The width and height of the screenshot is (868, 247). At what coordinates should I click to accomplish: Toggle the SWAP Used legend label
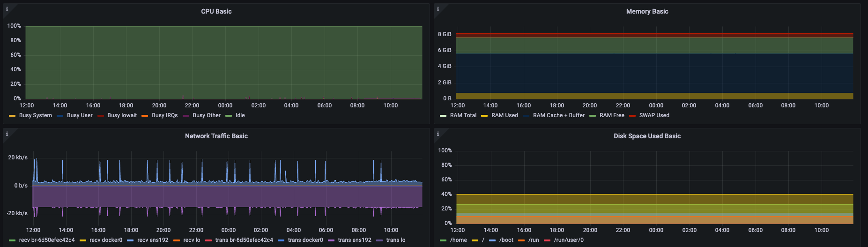(x=654, y=115)
